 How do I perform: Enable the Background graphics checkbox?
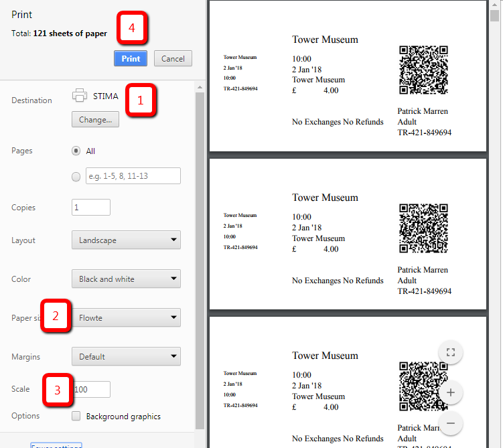(76, 416)
